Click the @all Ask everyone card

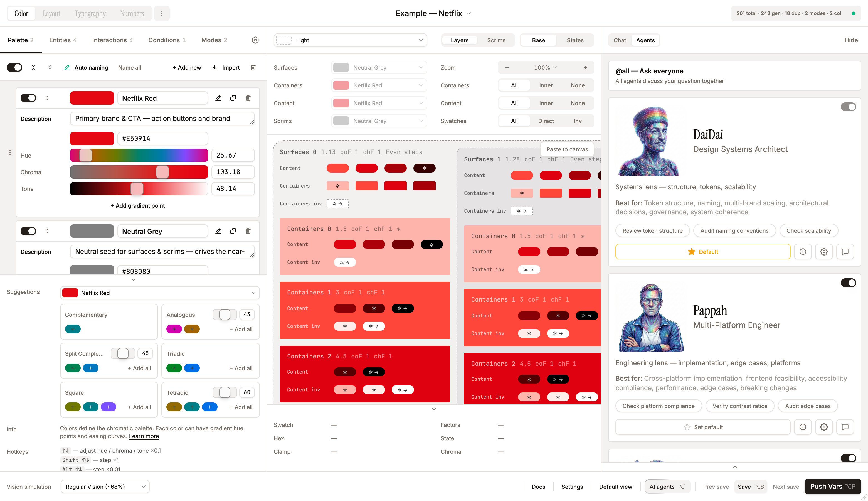tap(734, 76)
